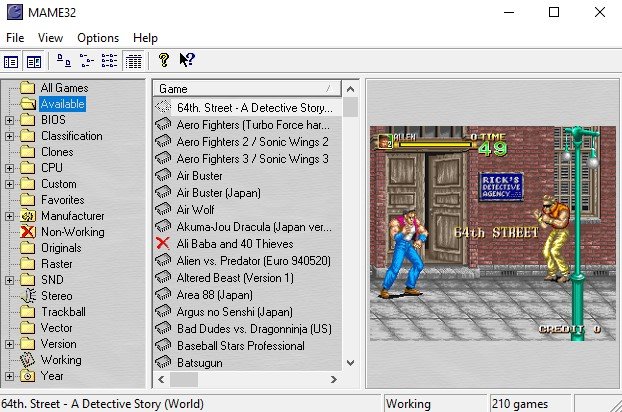Click the Trackball folder icon

click(27, 312)
